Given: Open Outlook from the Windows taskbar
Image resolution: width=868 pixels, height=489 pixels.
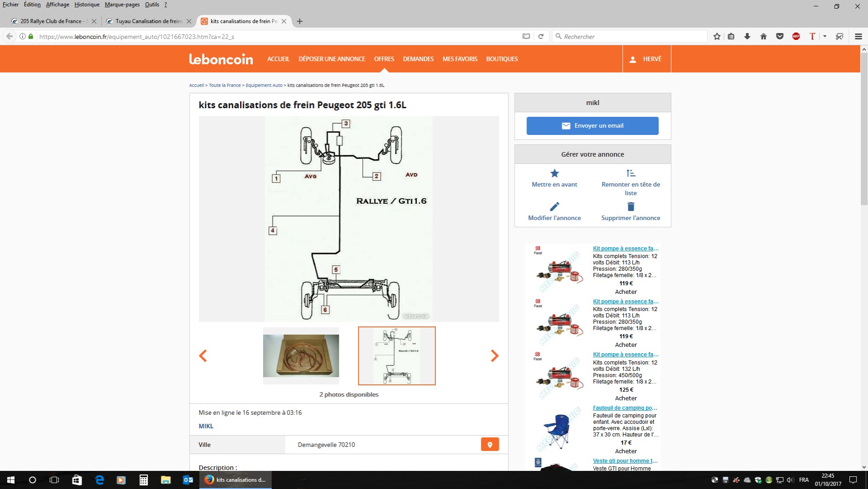Looking at the screenshot, I should coord(188,480).
